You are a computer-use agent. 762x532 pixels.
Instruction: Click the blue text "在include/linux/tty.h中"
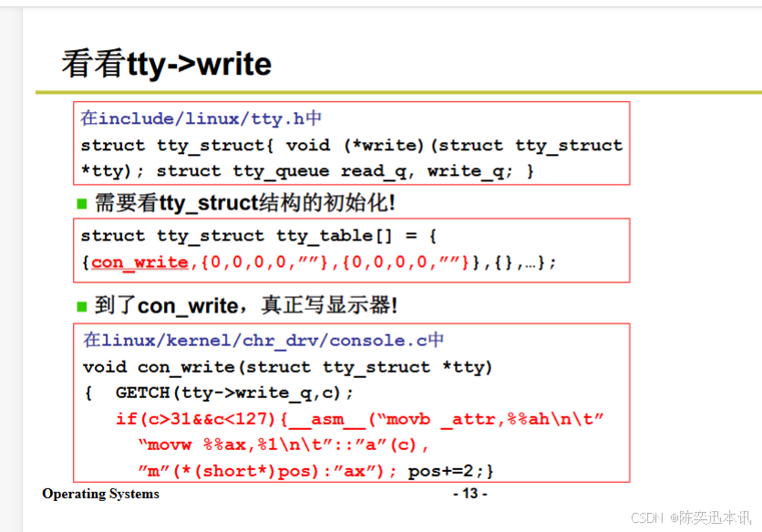(x=201, y=118)
